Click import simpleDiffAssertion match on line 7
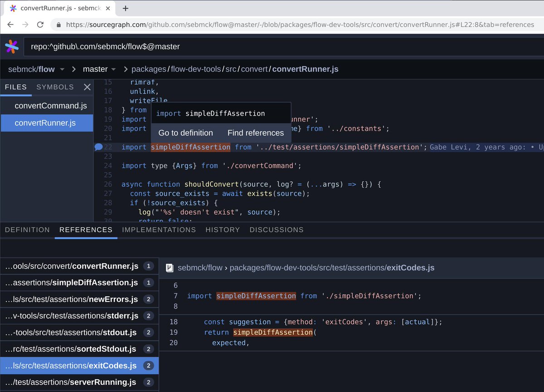The image size is (544, 392). [256, 296]
